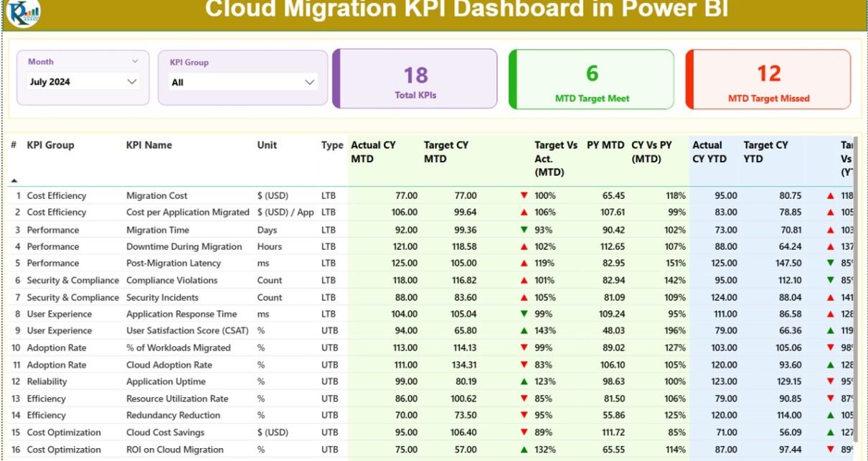Click the Actual CY MTD column header
The image size is (868, 461).
(373, 152)
